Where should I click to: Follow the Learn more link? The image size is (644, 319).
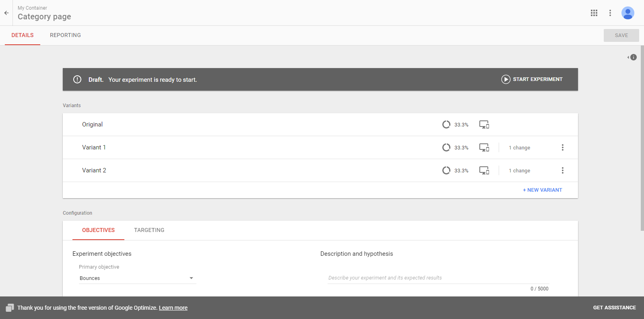[x=173, y=308]
